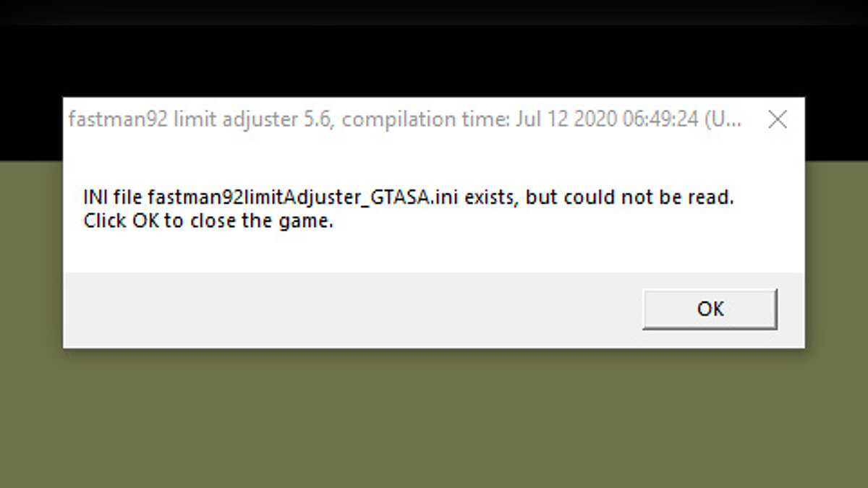Click 'but could not be read' text
Image resolution: width=868 pixels, height=488 pixels.
click(x=629, y=197)
